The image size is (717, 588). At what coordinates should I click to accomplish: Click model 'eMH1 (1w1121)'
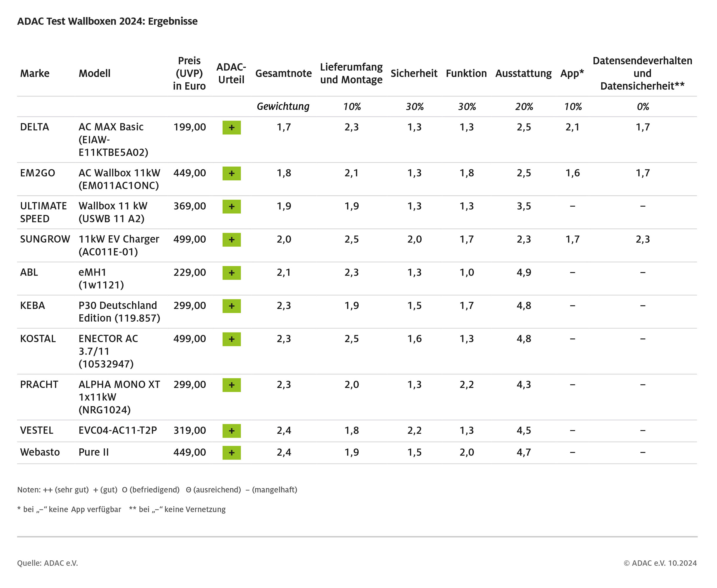(102, 279)
